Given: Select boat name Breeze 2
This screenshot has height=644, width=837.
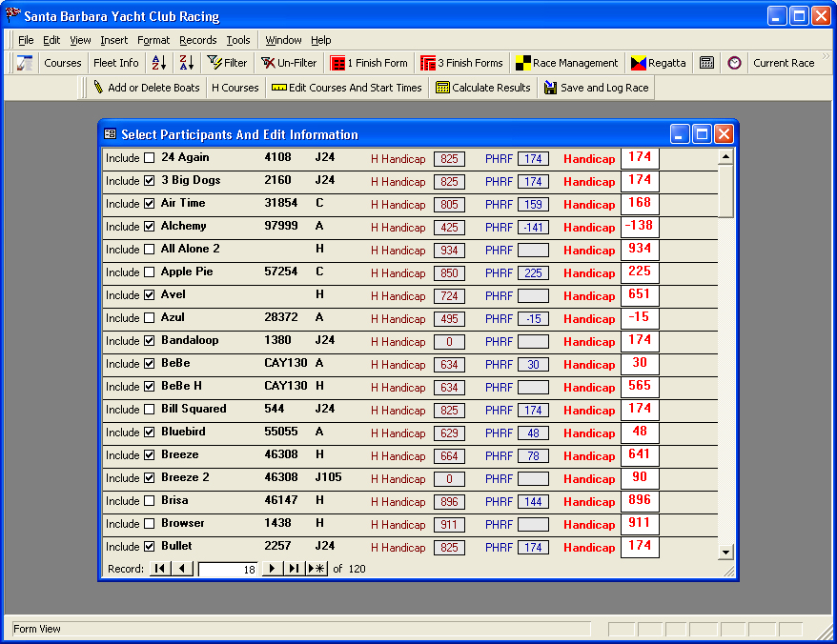Looking at the screenshot, I should tap(185, 477).
